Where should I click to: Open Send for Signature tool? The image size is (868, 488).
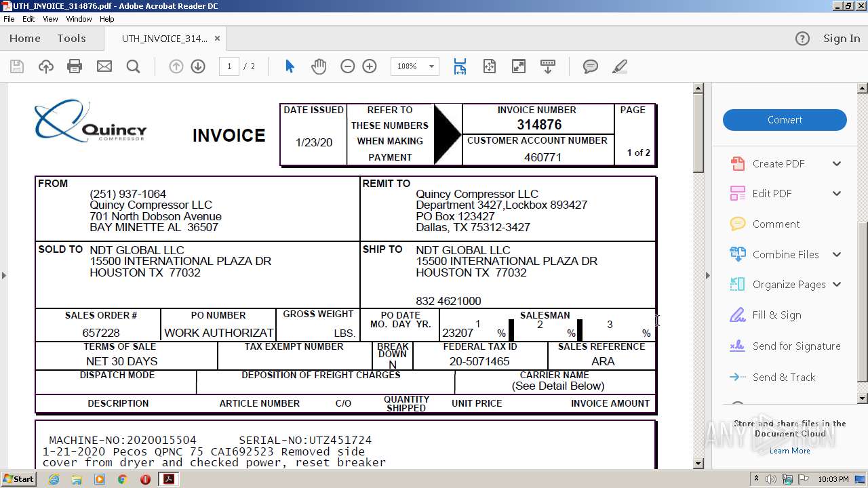[796, 346]
